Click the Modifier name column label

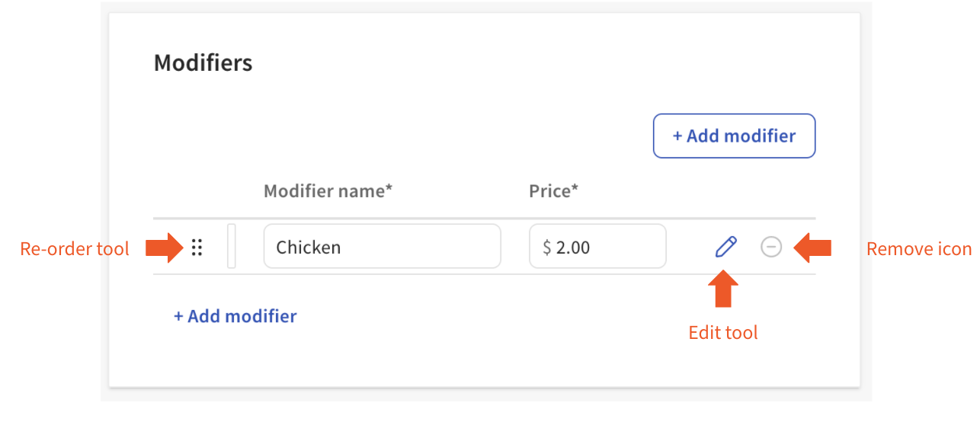tap(328, 191)
